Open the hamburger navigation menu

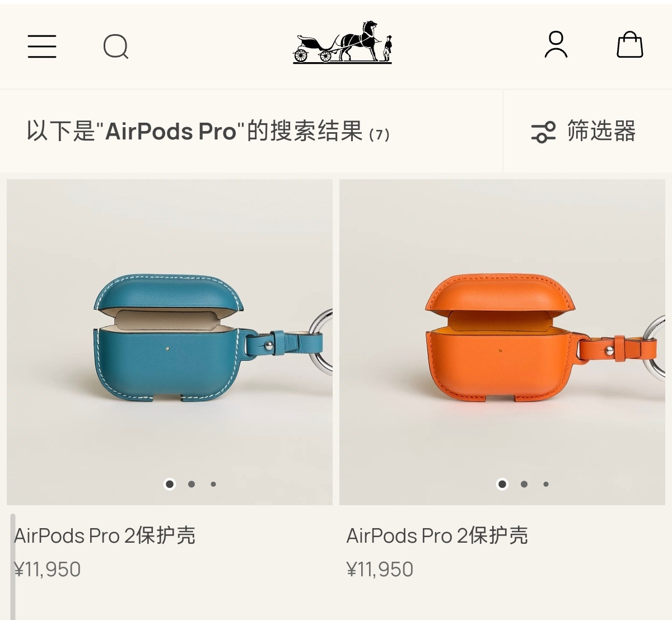click(42, 46)
